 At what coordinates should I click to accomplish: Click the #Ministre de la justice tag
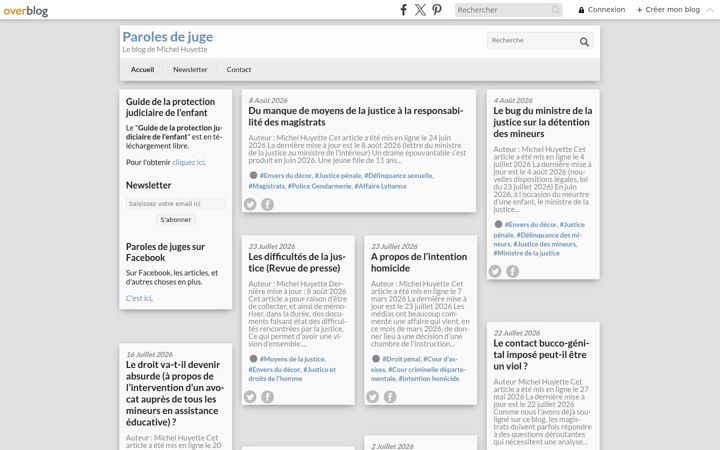(526, 253)
